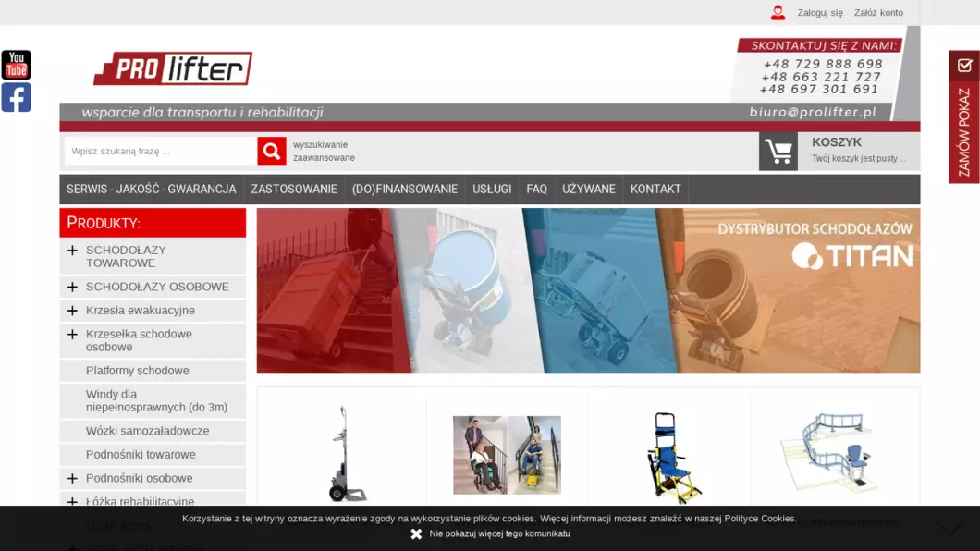Open (Do)finansowanie menu item
The width and height of the screenshot is (980, 551).
tap(405, 190)
